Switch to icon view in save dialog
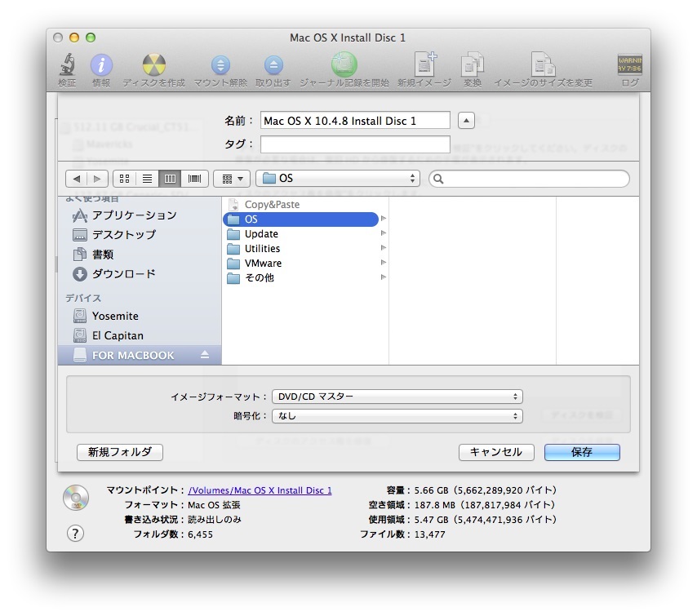The height and width of the screenshot is (616, 697). click(x=124, y=179)
